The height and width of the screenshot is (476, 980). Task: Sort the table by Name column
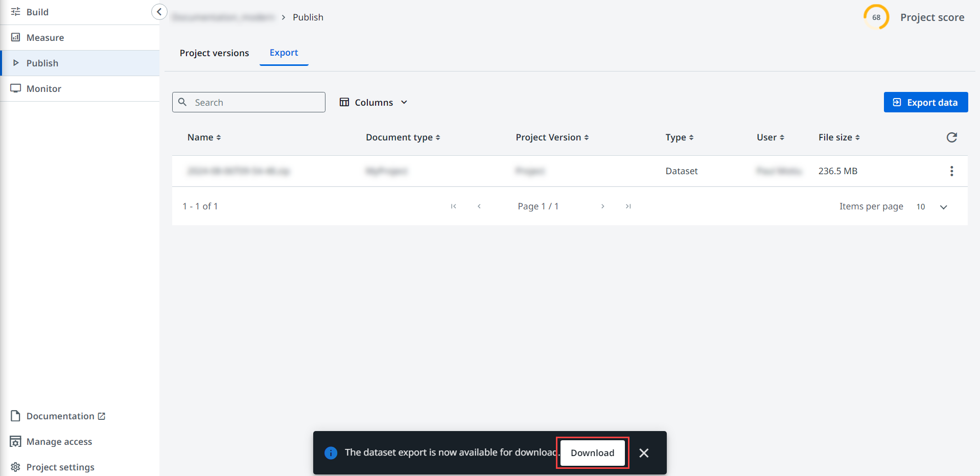click(x=204, y=137)
